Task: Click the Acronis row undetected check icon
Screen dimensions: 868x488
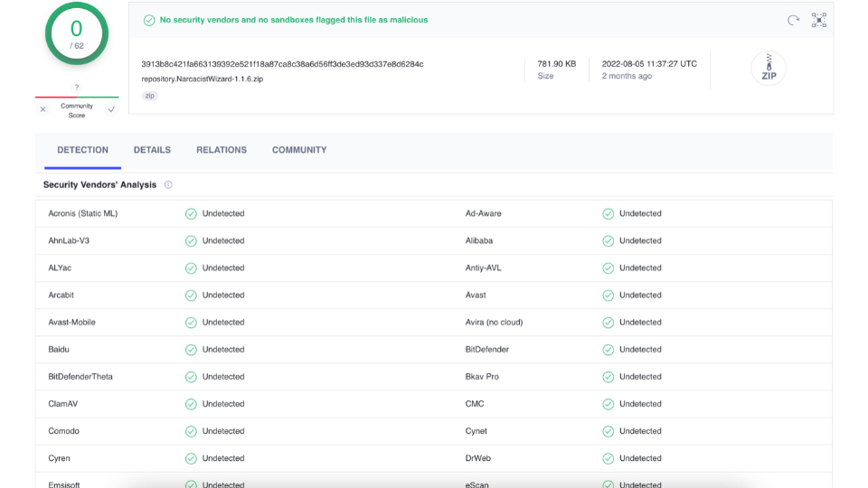Action: click(x=191, y=214)
